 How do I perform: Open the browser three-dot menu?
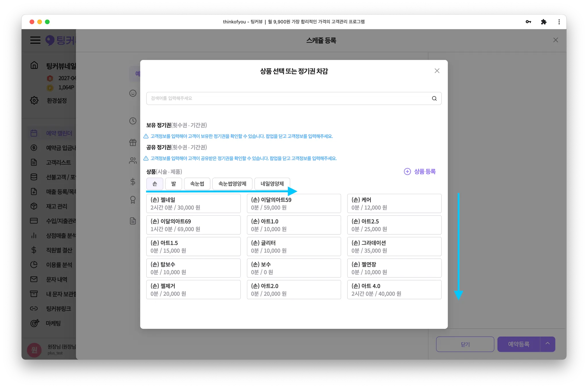pyautogui.click(x=559, y=22)
